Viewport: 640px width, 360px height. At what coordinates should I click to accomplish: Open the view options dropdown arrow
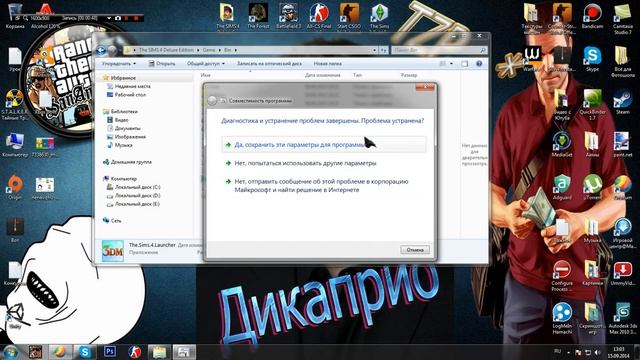[451, 64]
